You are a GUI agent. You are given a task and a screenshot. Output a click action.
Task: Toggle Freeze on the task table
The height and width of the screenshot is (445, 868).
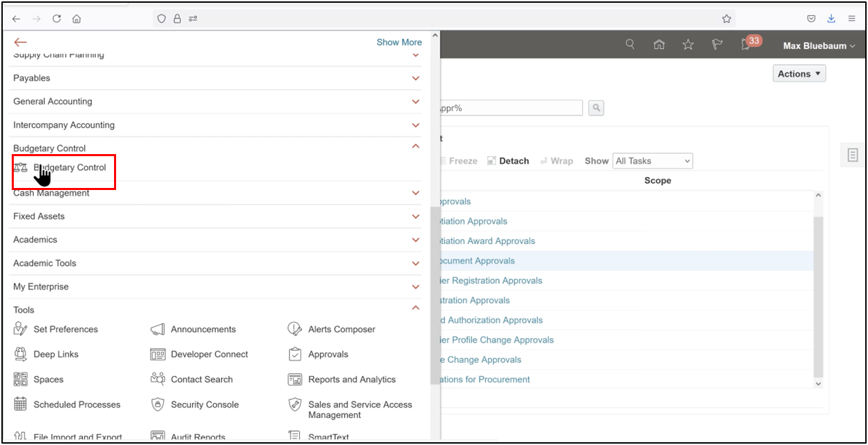pyautogui.click(x=458, y=160)
